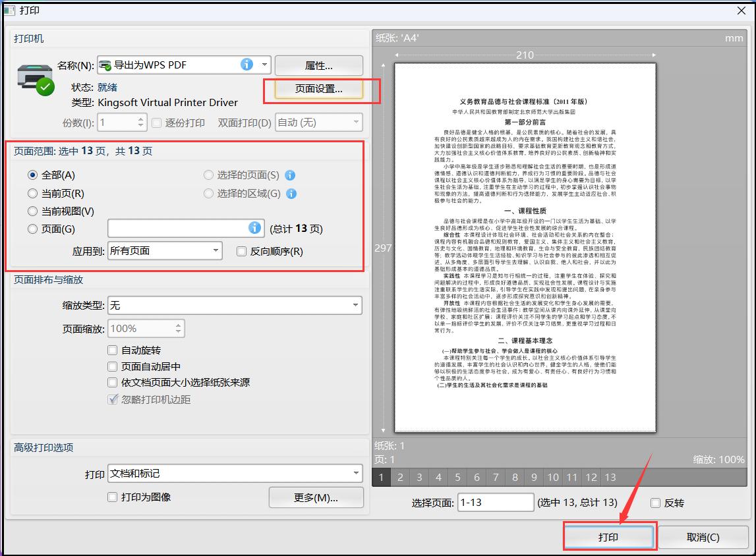The width and height of the screenshot is (756, 556).
Task: Enable 打印为图像 in advanced print options
Action: coord(112,498)
